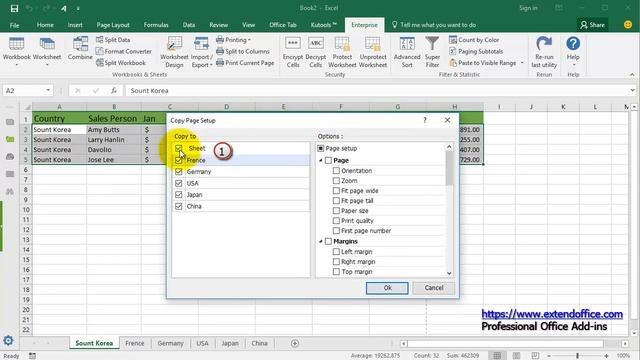Click the Save icon in title bar
The width and height of the screenshot is (640, 360).
point(14,8)
